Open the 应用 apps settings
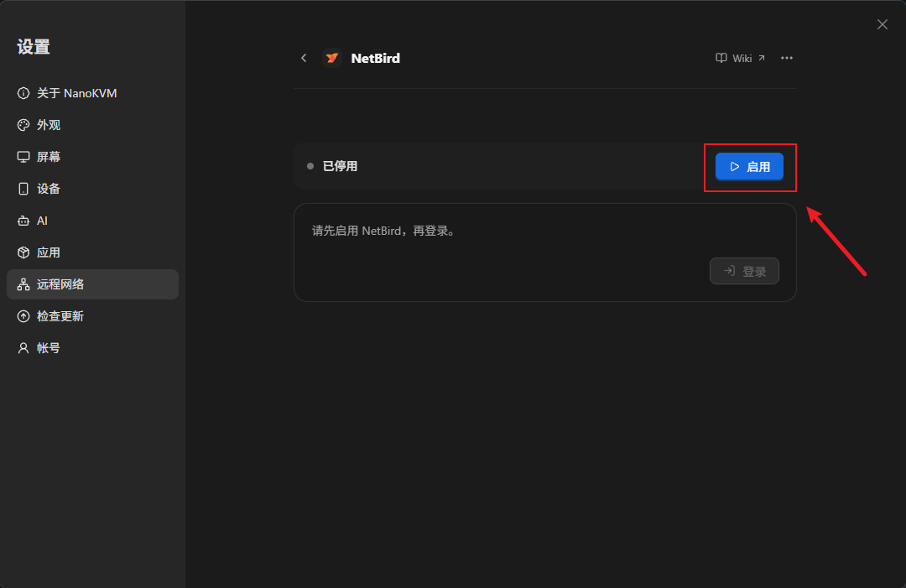 pos(92,252)
